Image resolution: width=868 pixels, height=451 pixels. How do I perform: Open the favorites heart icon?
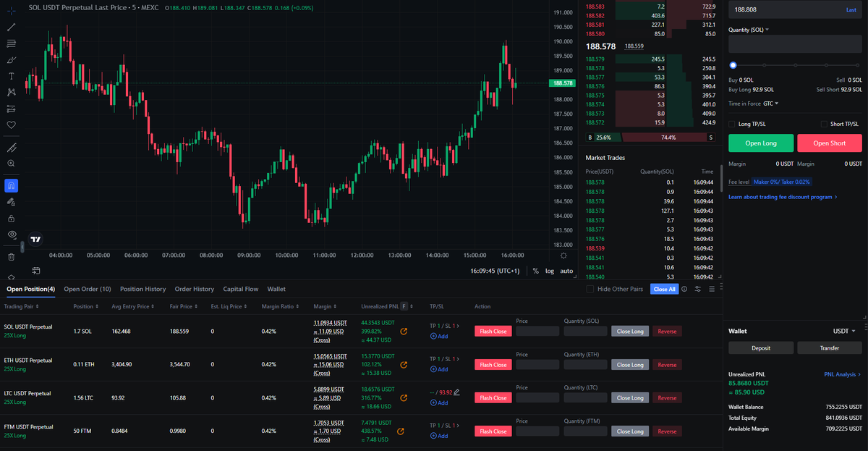pos(11,125)
